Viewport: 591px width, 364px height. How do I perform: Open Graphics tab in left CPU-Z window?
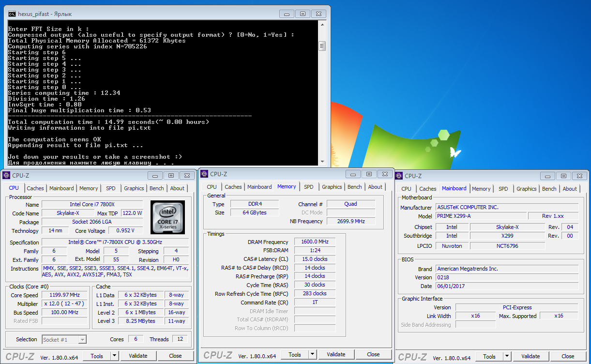[134, 188]
